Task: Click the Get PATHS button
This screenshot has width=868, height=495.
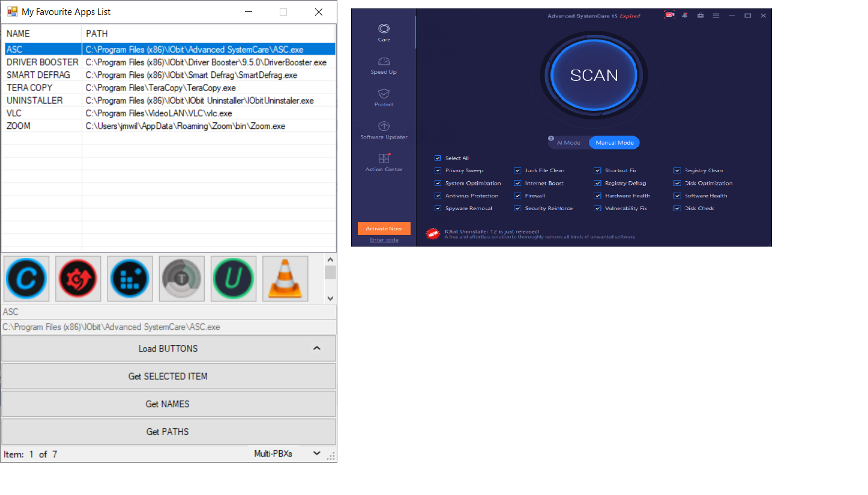Action: point(169,431)
